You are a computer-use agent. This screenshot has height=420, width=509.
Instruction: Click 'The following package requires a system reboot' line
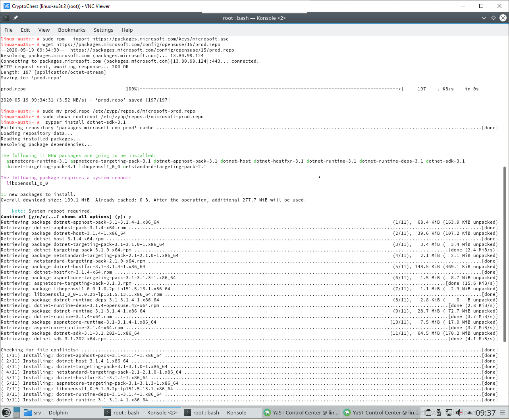(66, 178)
